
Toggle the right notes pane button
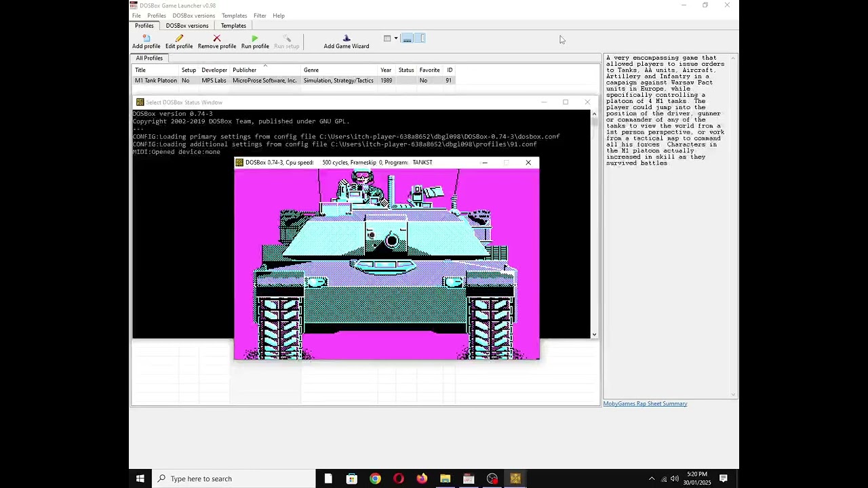click(x=420, y=39)
